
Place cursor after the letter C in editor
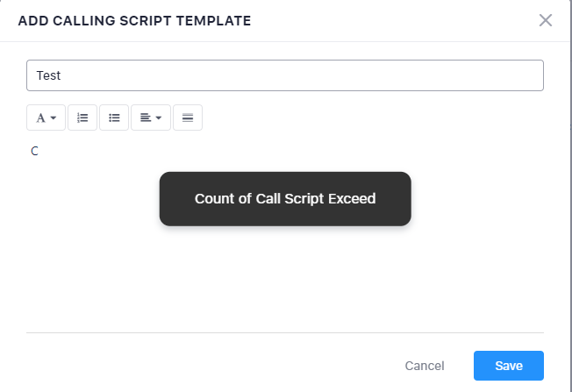(x=39, y=151)
